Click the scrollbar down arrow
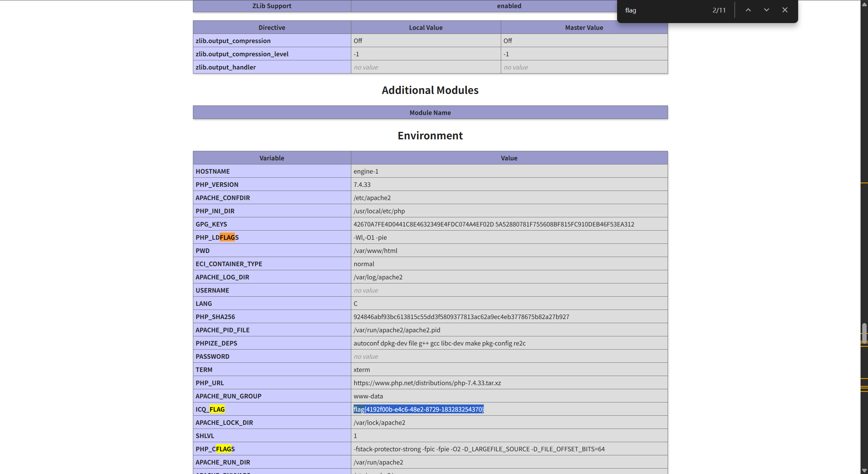 [864, 470]
